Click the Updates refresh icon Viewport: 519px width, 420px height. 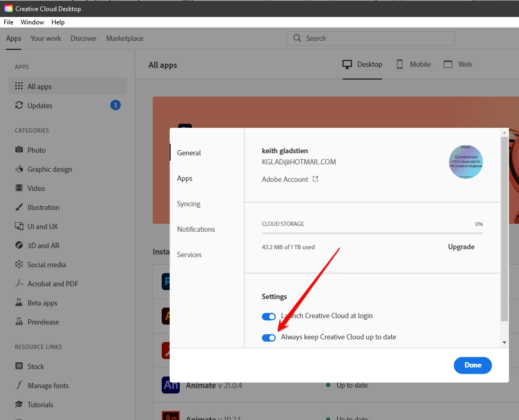point(19,106)
